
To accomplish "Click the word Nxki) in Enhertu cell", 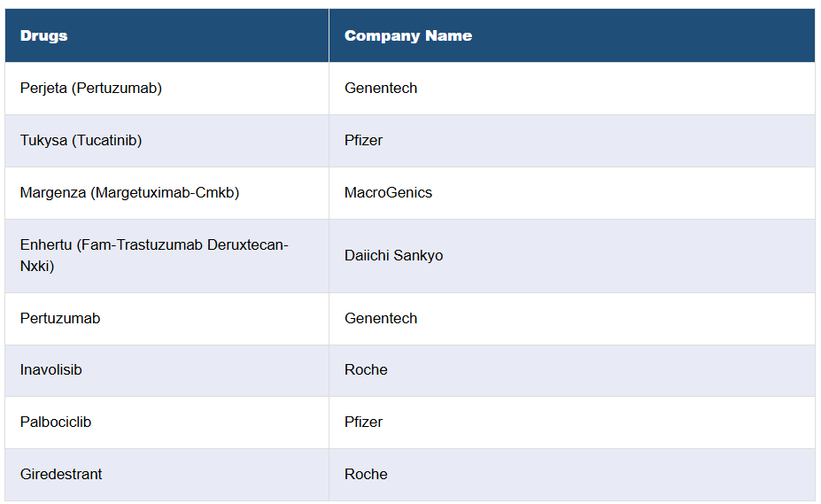I will click(37, 266).
